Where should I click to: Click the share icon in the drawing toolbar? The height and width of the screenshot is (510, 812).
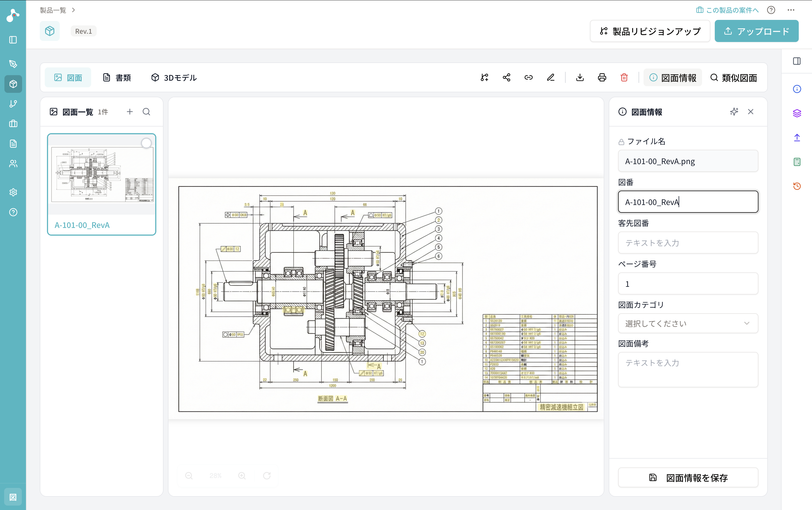(506, 78)
